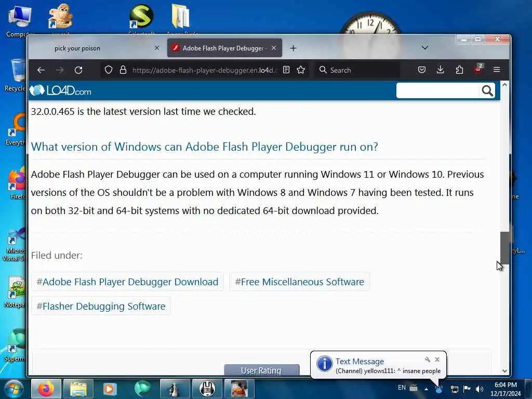Open network status tray icon
Image resolution: width=532 pixels, height=399 pixels.
pos(454,389)
